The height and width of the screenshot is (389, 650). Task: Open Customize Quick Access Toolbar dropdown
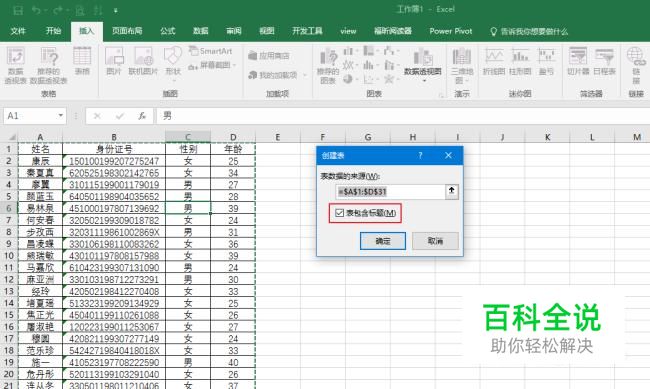116,10
